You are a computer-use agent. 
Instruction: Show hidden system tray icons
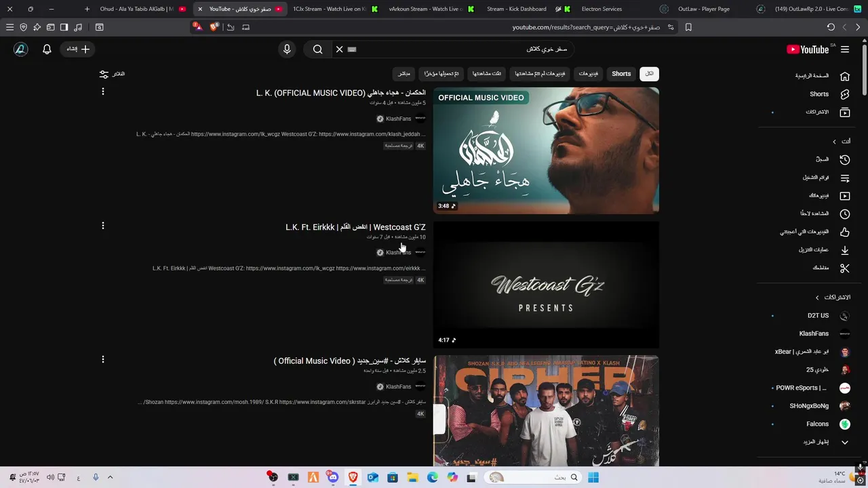(x=110, y=477)
